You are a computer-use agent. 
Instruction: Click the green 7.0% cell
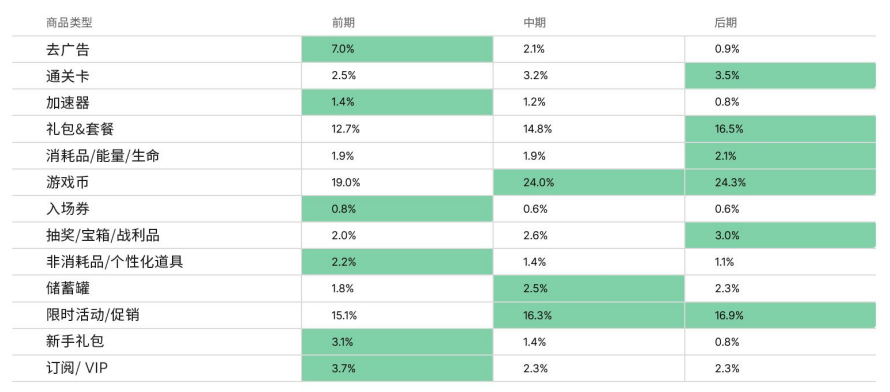(397, 49)
